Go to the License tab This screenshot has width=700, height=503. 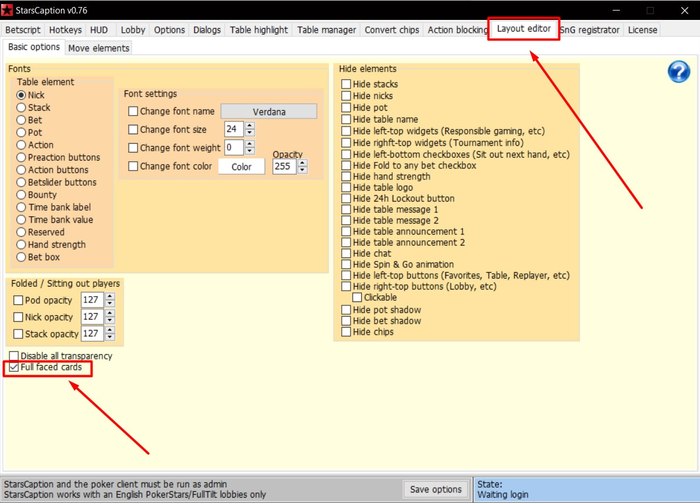pos(642,30)
